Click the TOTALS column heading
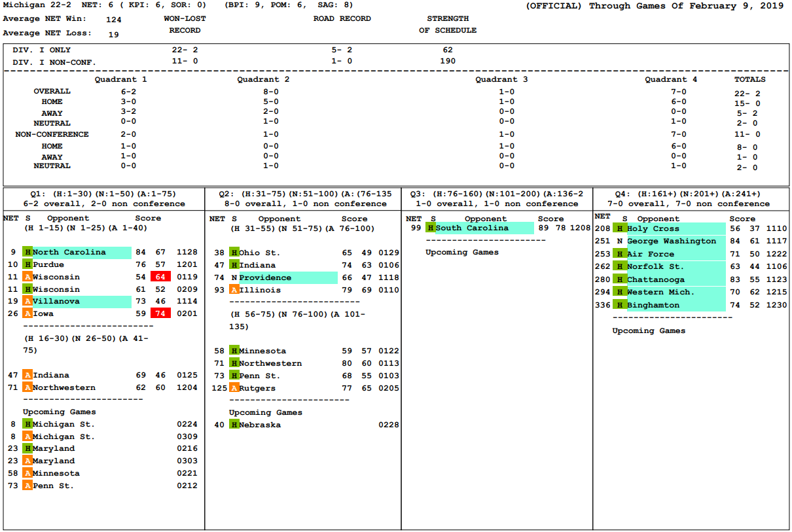The image size is (792, 532). [x=749, y=79]
